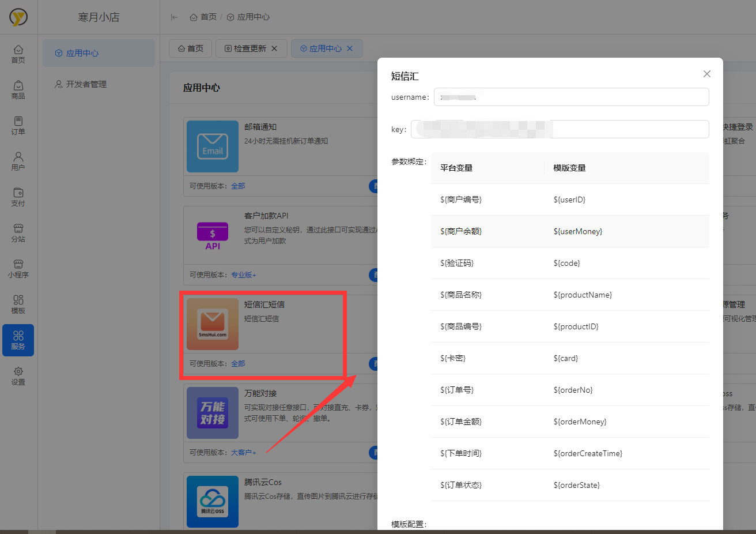Image resolution: width=756 pixels, height=534 pixels.
Task: Collapse the sidebar menu toggle icon
Action: click(x=175, y=17)
